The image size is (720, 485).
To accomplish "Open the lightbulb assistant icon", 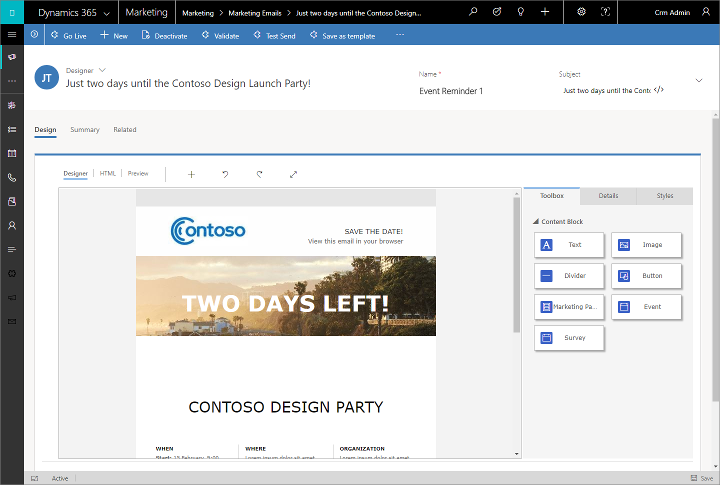I will (521, 12).
